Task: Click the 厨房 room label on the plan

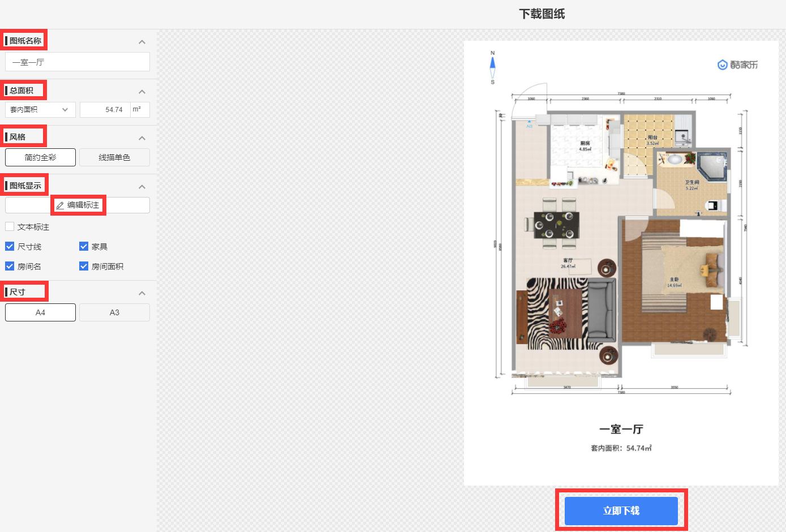Action: [x=585, y=143]
